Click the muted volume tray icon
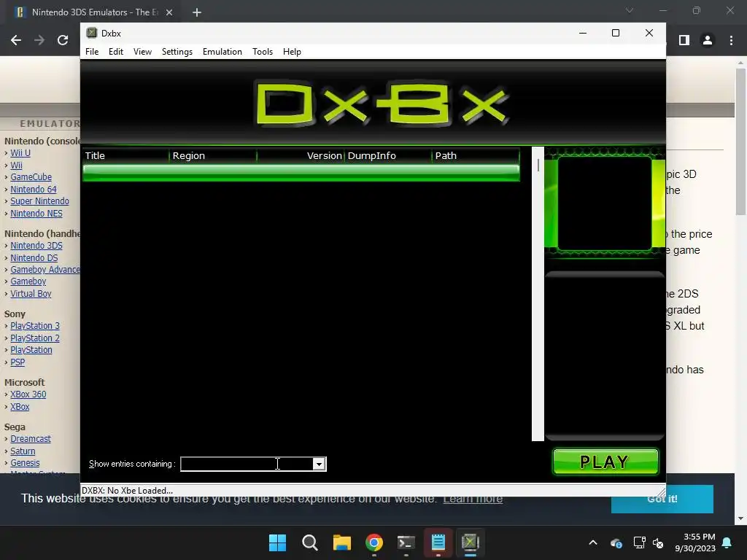 [x=658, y=542]
